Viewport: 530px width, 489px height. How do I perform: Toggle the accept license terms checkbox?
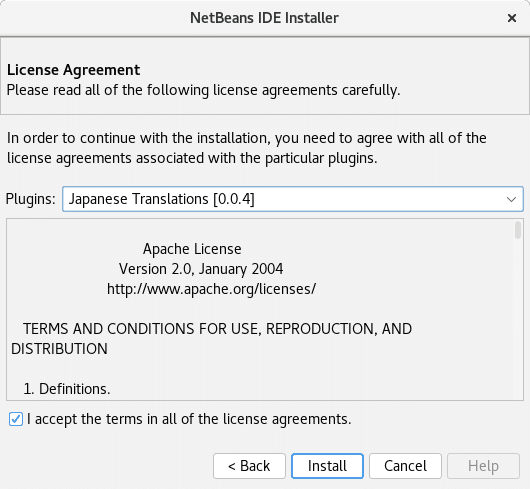[16, 419]
